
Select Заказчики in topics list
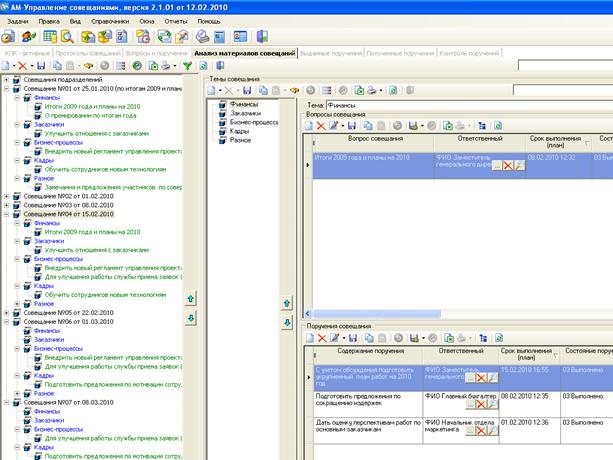click(x=243, y=114)
